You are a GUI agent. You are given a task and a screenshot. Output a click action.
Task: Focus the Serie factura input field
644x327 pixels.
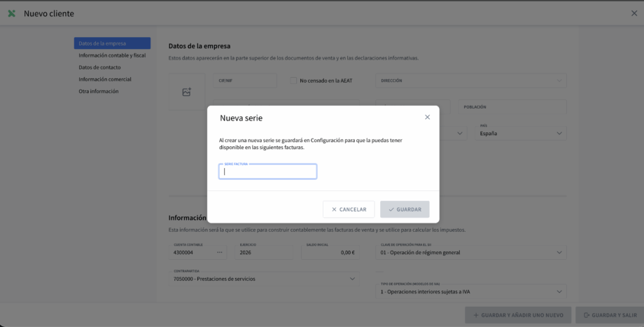click(267, 172)
